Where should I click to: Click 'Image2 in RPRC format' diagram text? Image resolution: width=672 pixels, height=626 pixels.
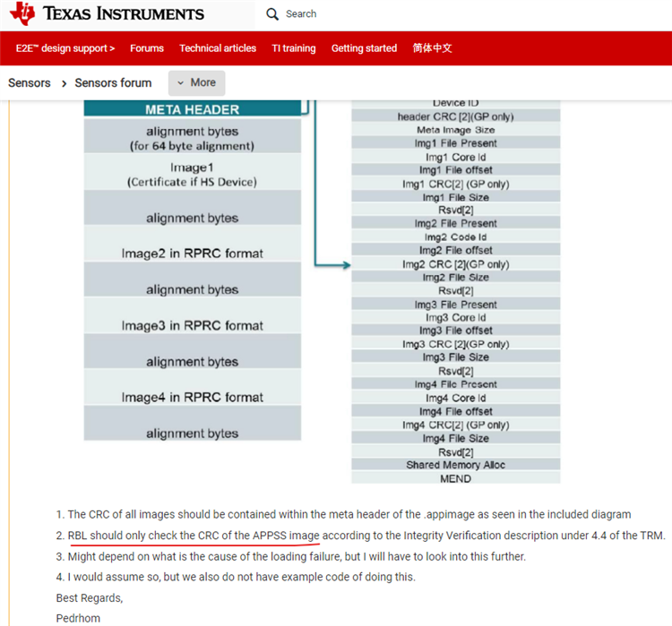pos(193,253)
